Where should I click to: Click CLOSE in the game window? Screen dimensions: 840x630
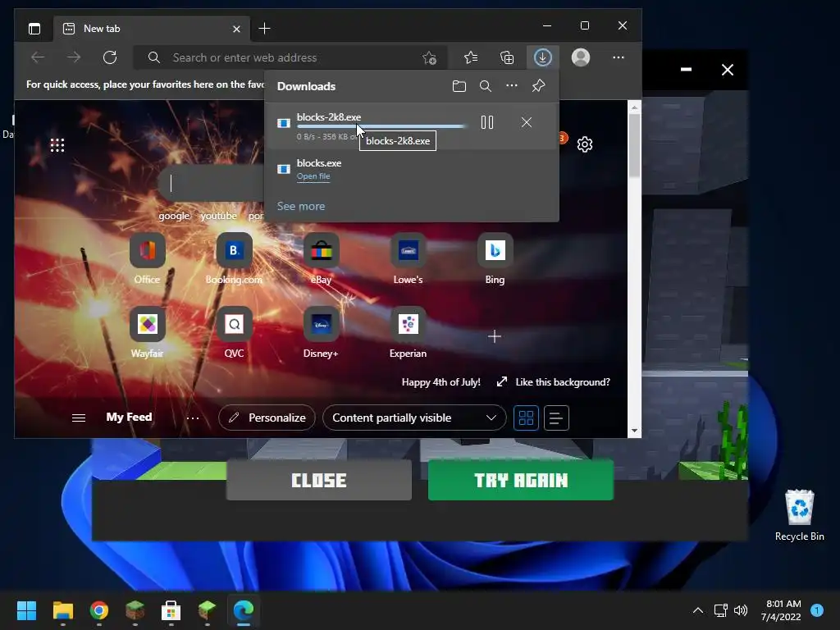tap(319, 480)
